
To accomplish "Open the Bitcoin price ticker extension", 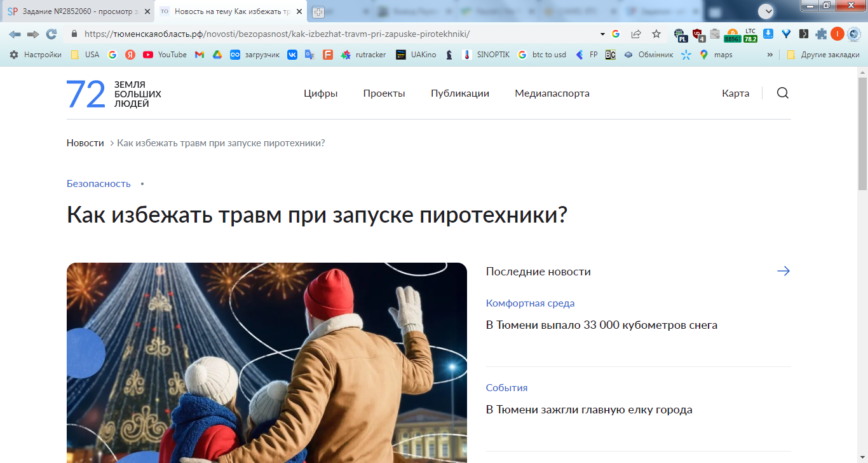I will (x=733, y=34).
